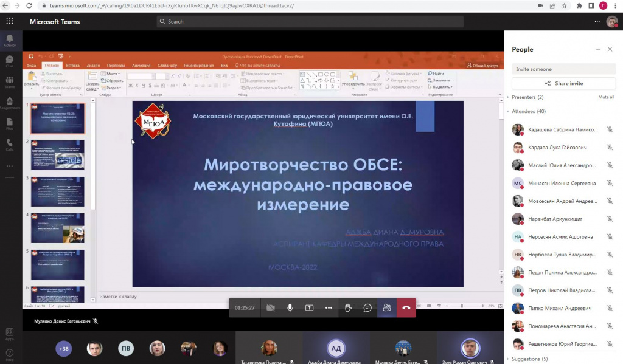Click Дизайн tab in shared PowerPoint
The height and width of the screenshot is (364, 623).
(93, 66)
